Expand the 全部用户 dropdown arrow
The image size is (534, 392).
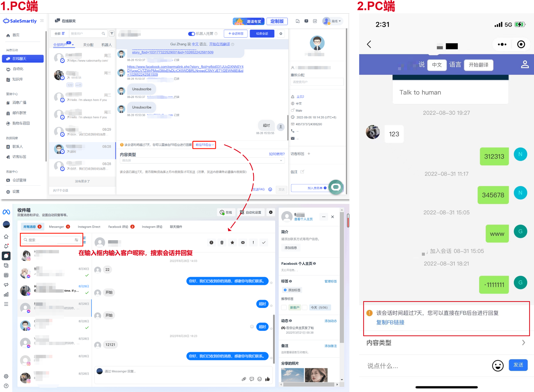tap(73, 45)
